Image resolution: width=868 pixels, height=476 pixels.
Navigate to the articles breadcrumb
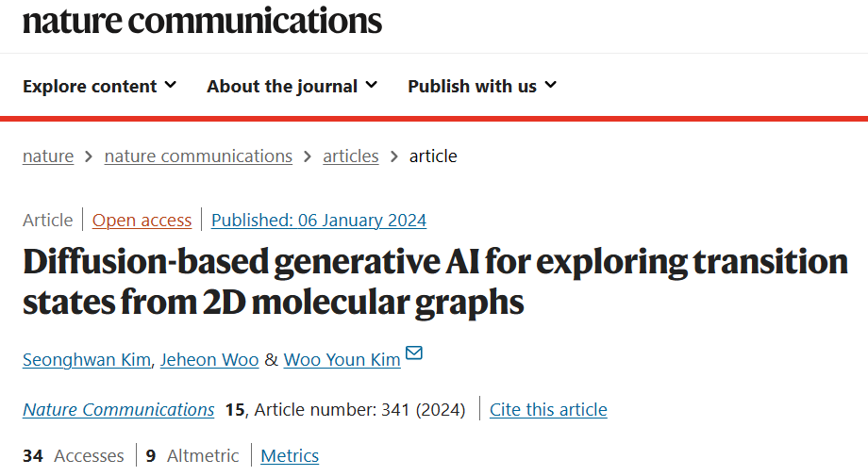(x=351, y=156)
